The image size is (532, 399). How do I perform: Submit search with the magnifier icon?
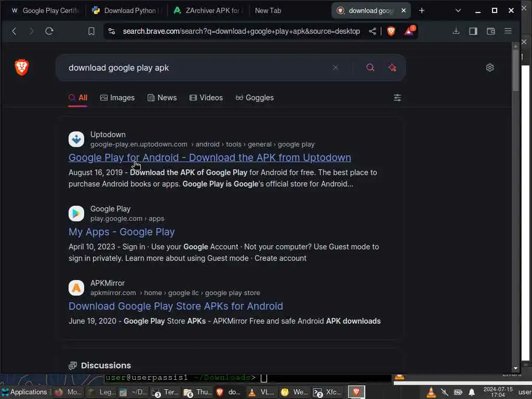tap(370, 68)
